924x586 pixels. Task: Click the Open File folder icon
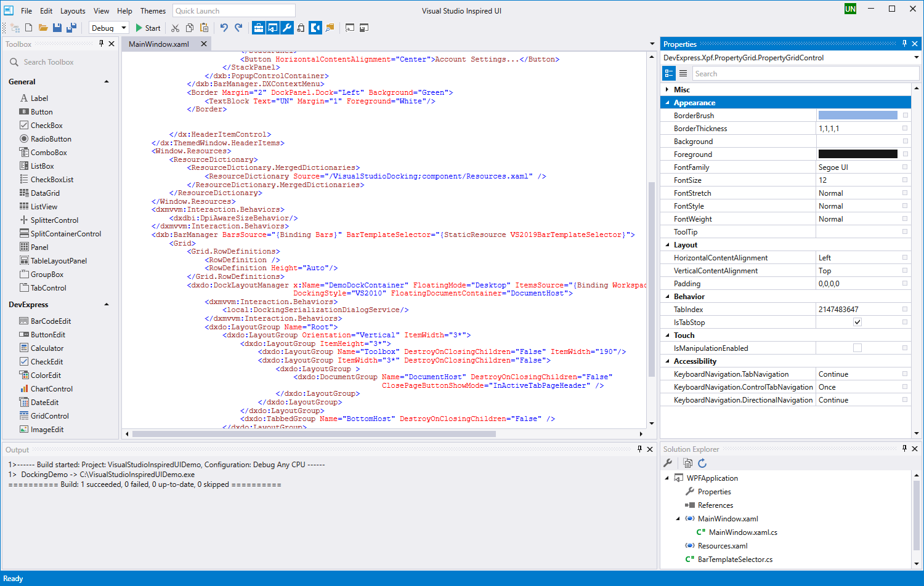(43, 28)
